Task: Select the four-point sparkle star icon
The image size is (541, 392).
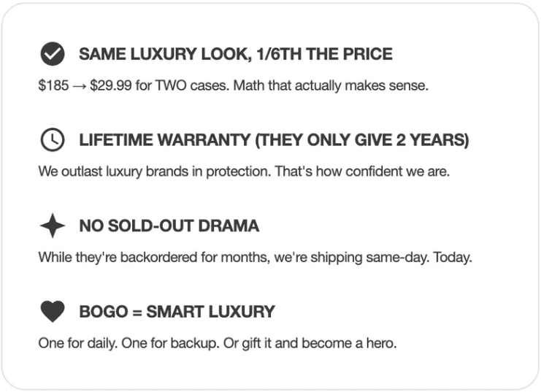Action: pyautogui.click(x=52, y=226)
